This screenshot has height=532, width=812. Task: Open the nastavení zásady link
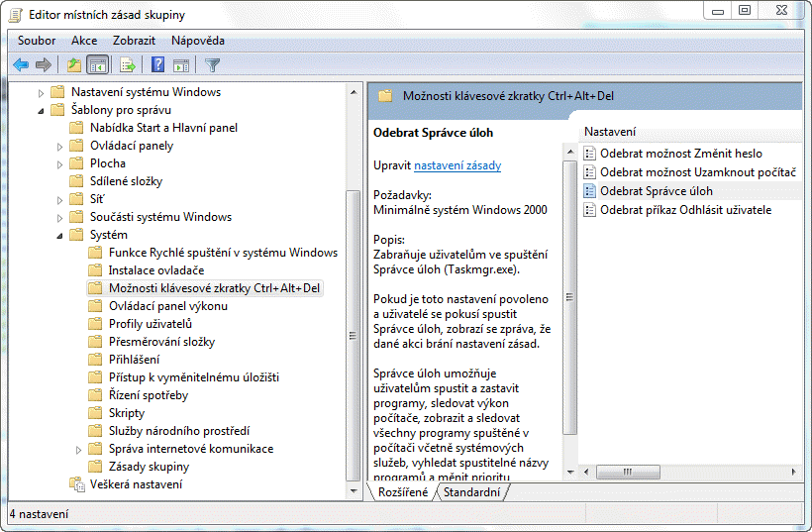click(457, 165)
